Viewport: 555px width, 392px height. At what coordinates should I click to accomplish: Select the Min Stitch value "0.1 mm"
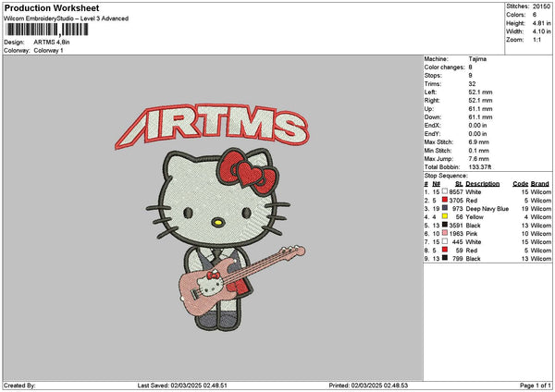478,151
